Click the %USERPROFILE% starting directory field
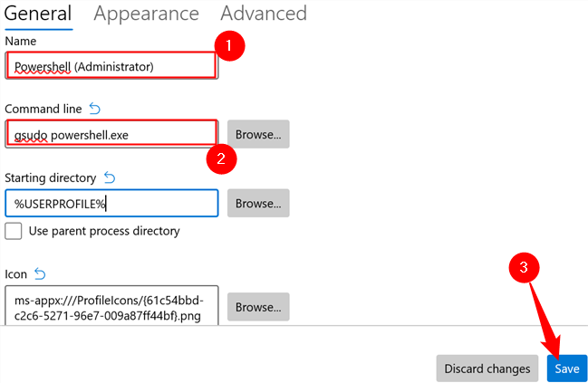Viewport: 588px width, 383px height. coord(111,203)
